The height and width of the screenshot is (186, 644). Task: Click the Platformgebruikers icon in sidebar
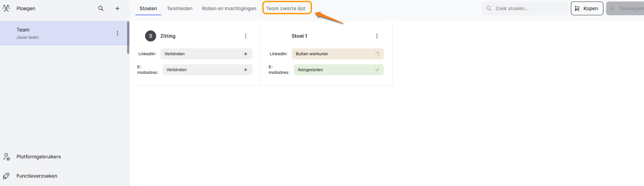click(x=6, y=156)
